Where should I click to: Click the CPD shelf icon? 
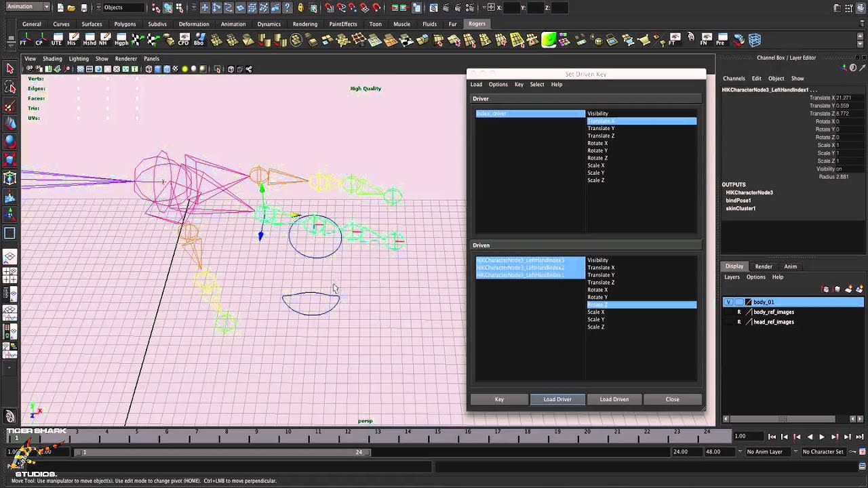(x=184, y=40)
